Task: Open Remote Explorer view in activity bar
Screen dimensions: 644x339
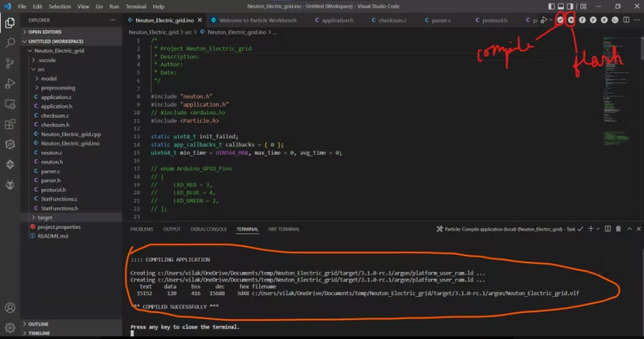Action: pyautogui.click(x=9, y=104)
